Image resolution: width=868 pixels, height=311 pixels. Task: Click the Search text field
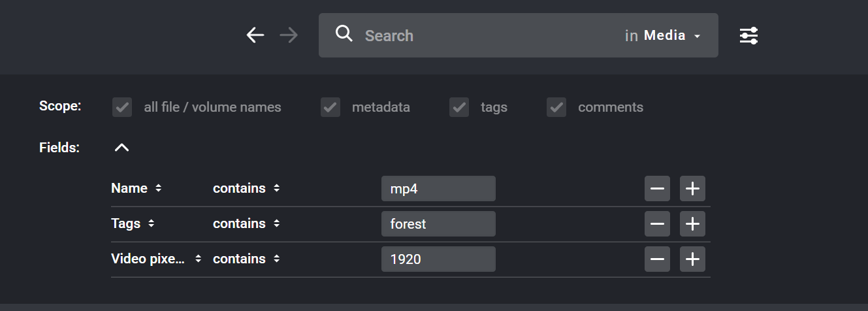pos(490,35)
